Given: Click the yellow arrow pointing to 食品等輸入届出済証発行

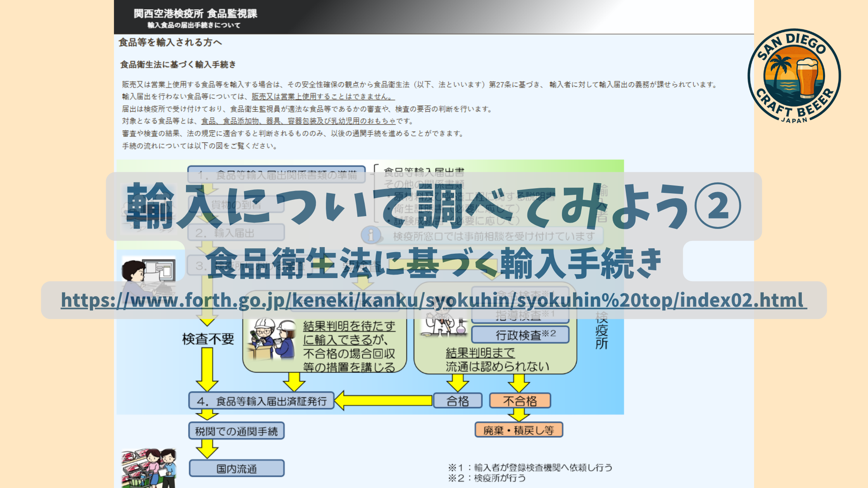Looking at the screenshot, I should pyautogui.click(x=383, y=400).
